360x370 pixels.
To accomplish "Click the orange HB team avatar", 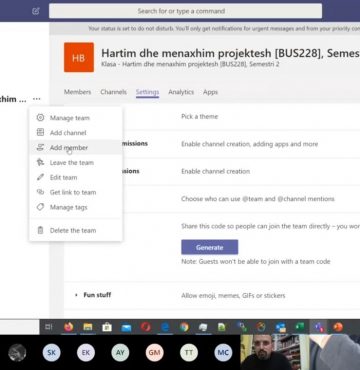I will (79, 57).
